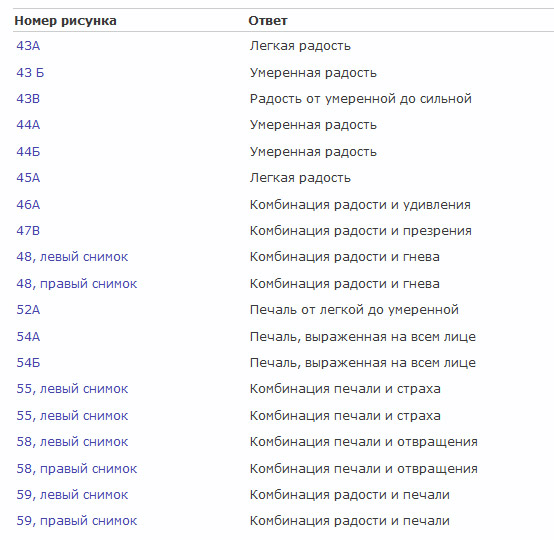Image resolution: width=554 pixels, height=540 pixels.
Task: Open the 44Б figure link
Action: (28, 152)
